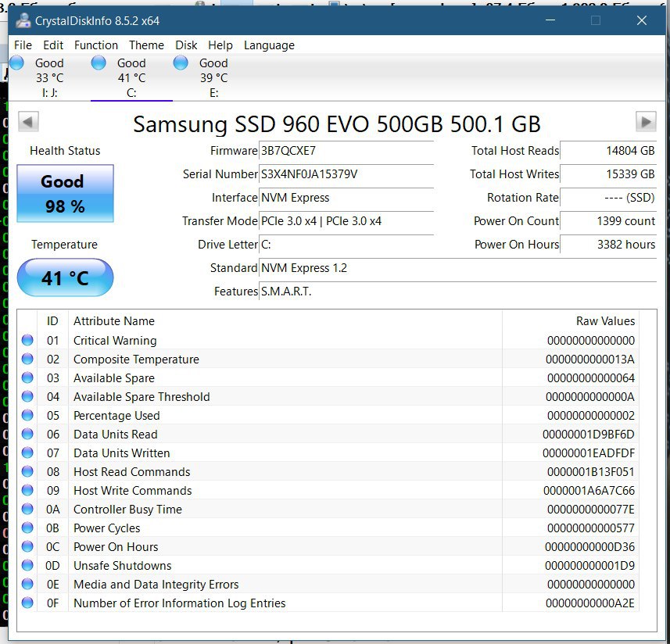This screenshot has height=644, width=670.
Task: Click the Good 98 % health status button
Action: pos(65,194)
